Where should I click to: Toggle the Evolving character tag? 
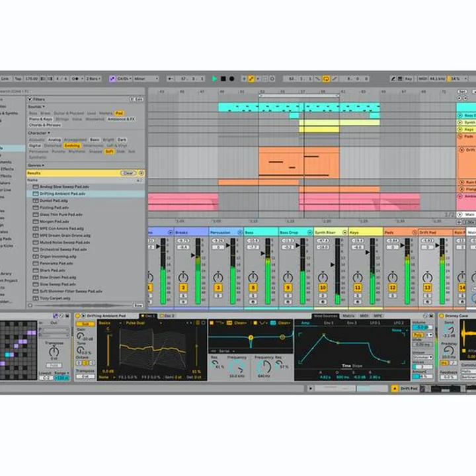click(72, 145)
